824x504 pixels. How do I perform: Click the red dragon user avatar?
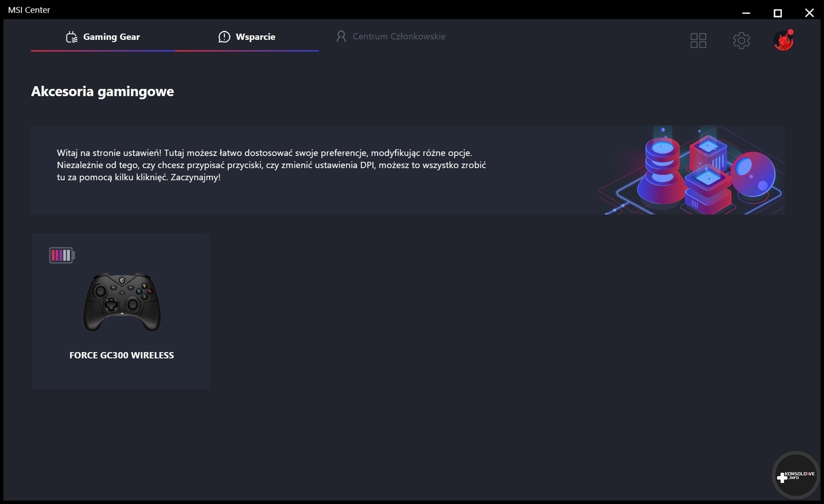tap(783, 41)
